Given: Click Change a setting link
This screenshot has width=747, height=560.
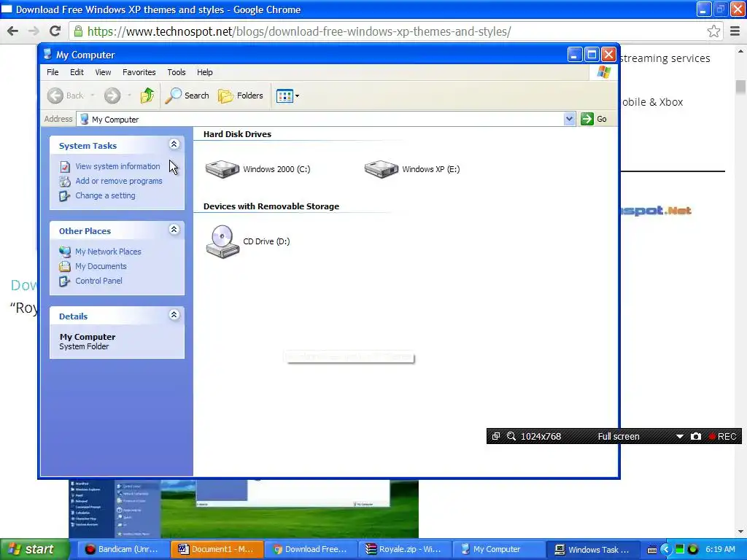Looking at the screenshot, I should 105,195.
